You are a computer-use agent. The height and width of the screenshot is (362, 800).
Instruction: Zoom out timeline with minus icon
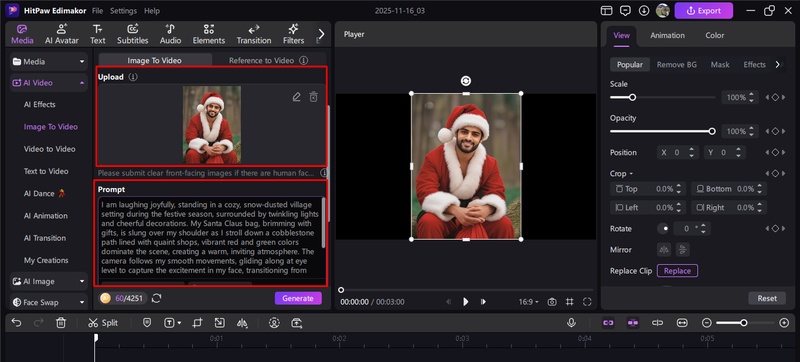click(707, 323)
